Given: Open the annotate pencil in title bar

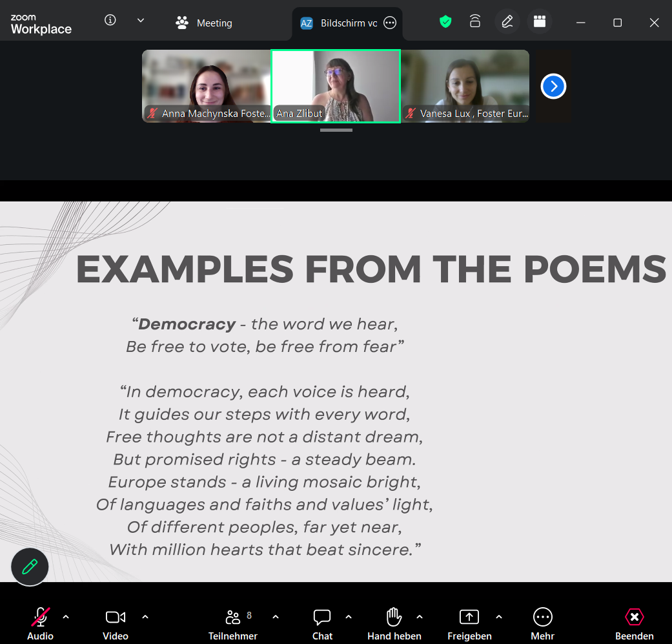Looking at the screenshot, I should 507,21.
